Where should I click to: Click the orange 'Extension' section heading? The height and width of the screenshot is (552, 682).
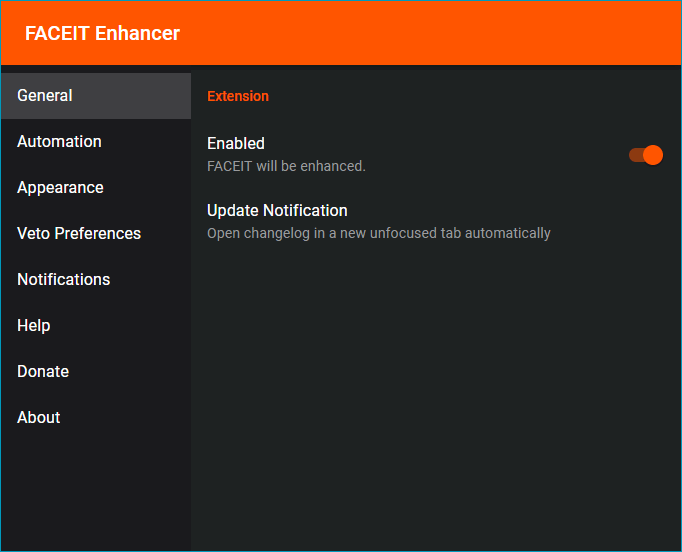238,96
